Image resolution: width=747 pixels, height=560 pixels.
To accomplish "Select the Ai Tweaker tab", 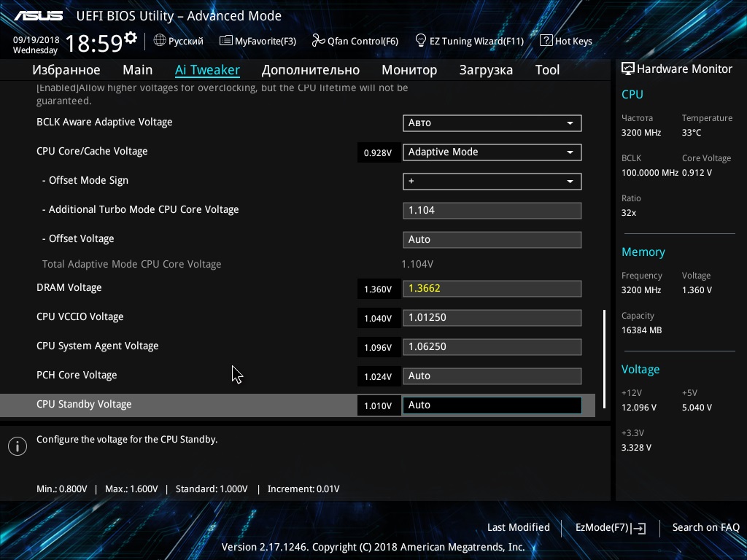I will [207, 70].
